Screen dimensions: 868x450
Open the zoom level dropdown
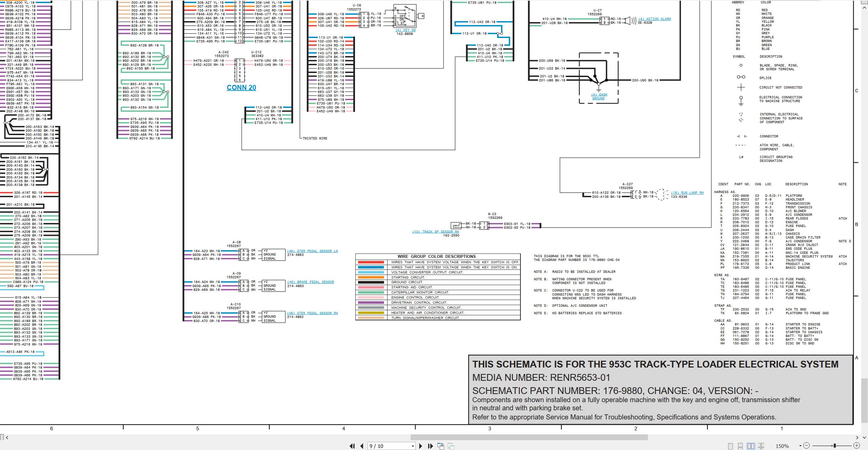(800, 446)
